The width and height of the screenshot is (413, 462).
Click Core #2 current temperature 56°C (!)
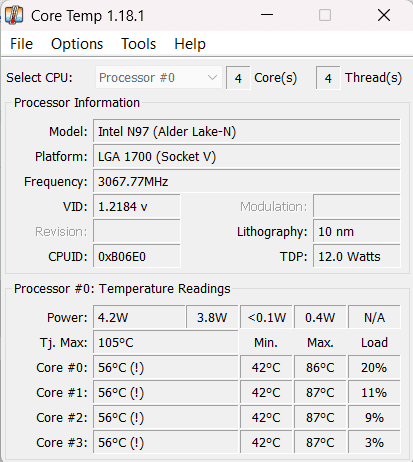[166, 418]
